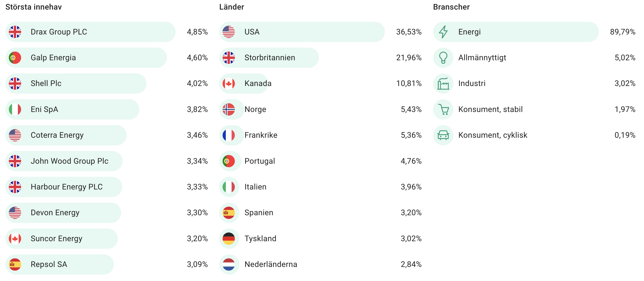Click the USA country bar
The height and width of the screenshot is (281, 644).
[302, 32]
